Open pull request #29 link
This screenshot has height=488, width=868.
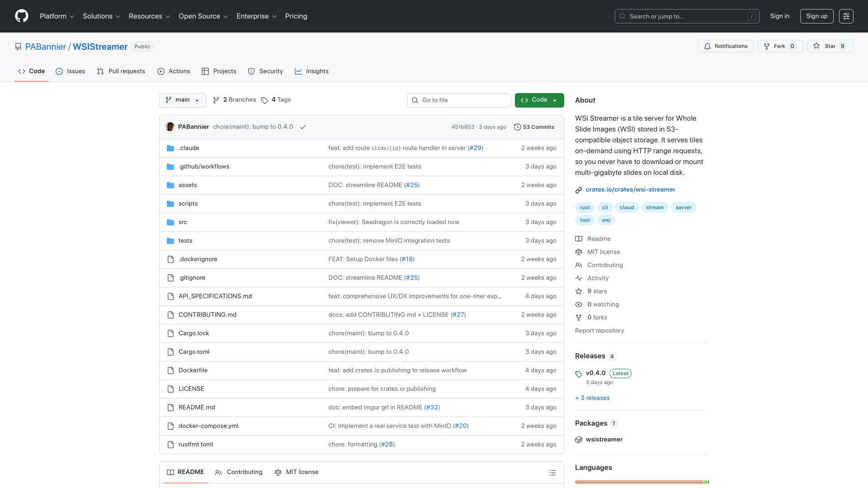(x=475, y=148)
